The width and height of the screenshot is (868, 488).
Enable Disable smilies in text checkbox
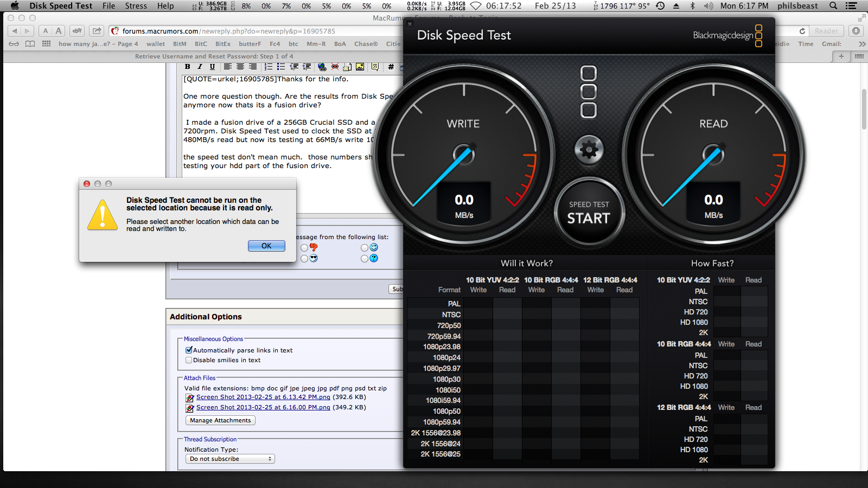coord(189,360)
